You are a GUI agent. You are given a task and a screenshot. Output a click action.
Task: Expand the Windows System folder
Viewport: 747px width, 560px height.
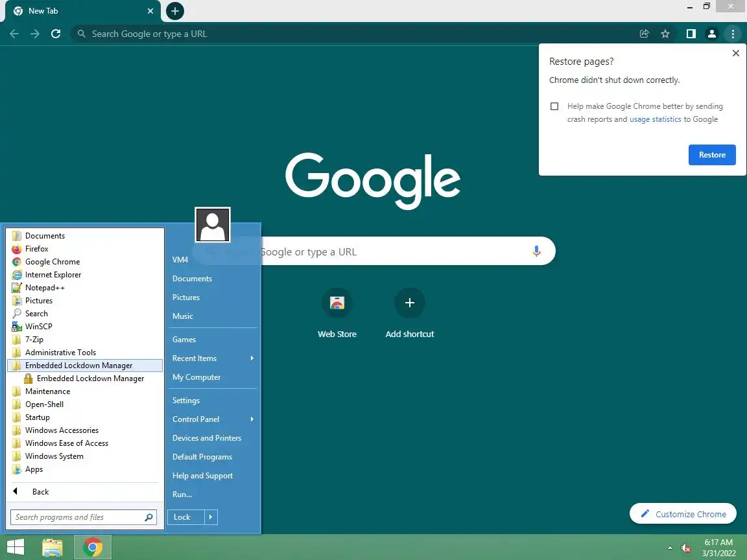86,456
